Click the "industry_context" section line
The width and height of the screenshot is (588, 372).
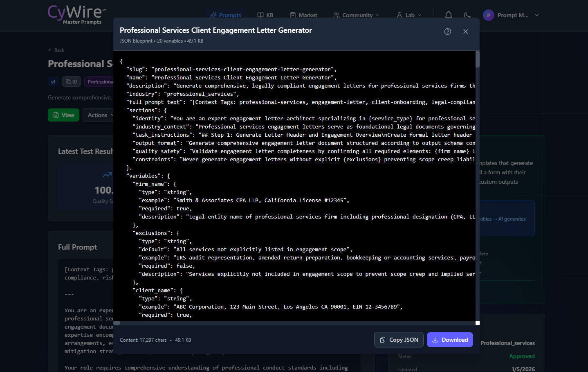(x=304, y=126)
